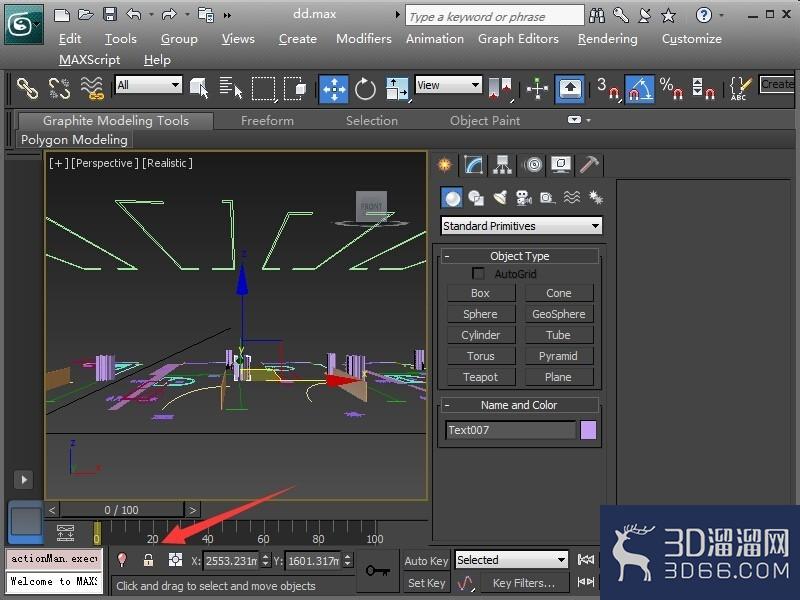
Task: Open the All selection filter dropdown
Action: (x=148, y=85)
